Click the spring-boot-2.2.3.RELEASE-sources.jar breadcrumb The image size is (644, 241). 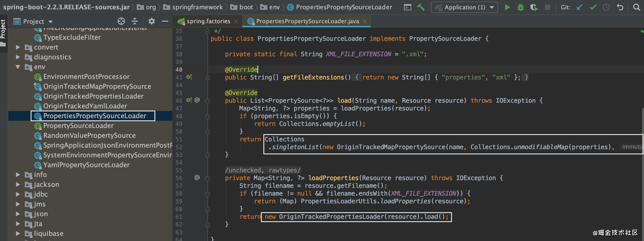pyautogui.click(x=66, y=7)
